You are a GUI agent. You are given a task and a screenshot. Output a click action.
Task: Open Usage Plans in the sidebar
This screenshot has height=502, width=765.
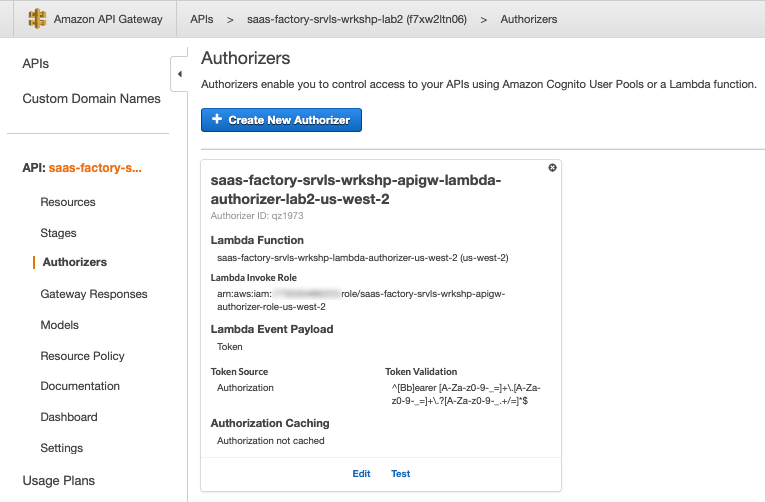(x=59, y=481)
